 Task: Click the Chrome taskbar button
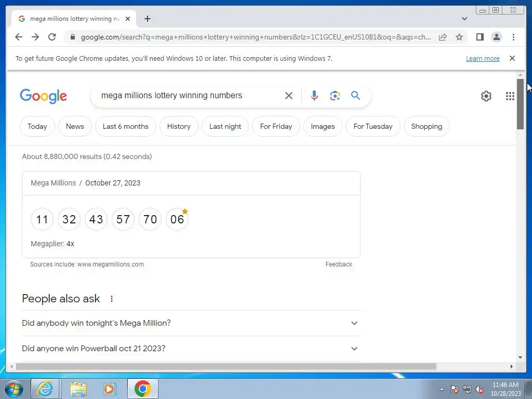[142, 389]
